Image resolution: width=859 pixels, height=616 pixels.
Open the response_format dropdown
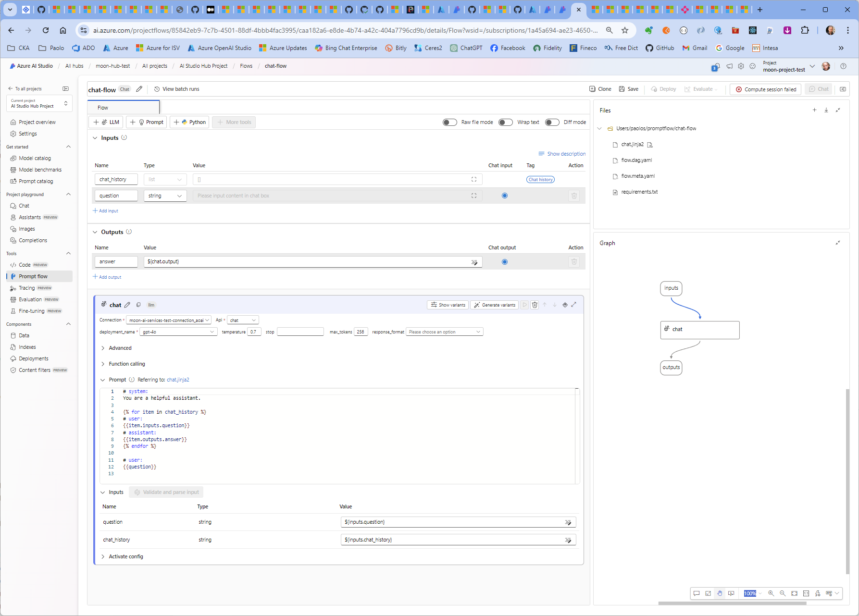[444, 332]
